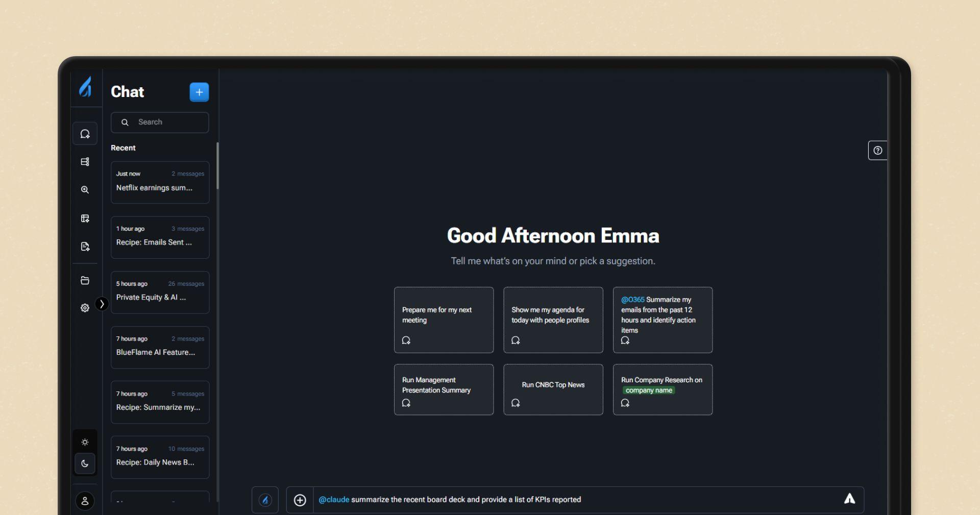Viewport: 980px width, 515px height.
Task: Open settings gear in sidebar
Action: 85,308
